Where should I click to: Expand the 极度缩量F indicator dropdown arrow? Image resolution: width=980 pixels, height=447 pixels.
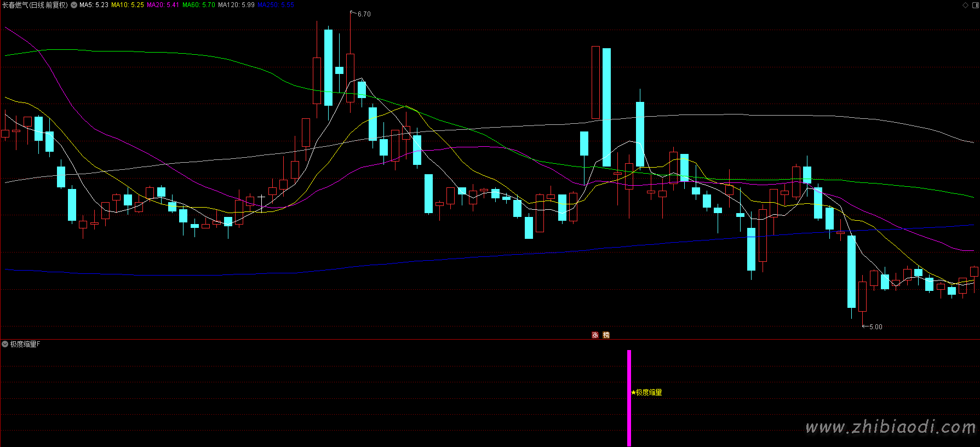[5, 344]
